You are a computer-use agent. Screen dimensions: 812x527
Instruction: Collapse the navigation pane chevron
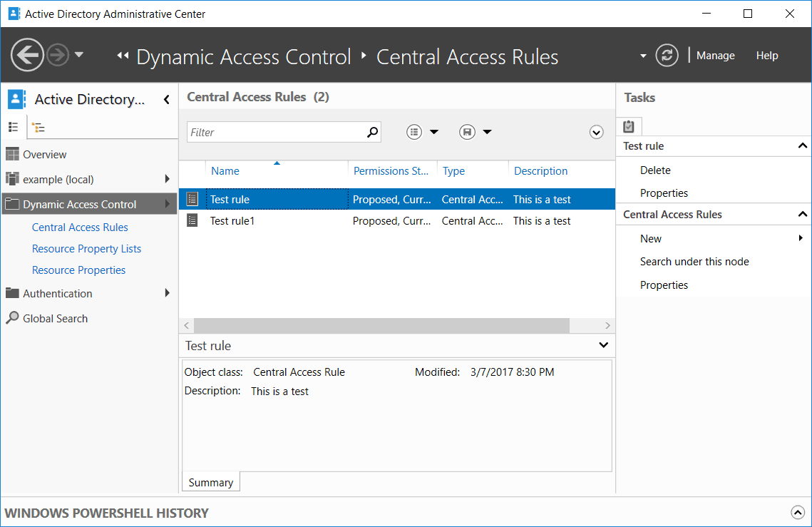point(166,100)
